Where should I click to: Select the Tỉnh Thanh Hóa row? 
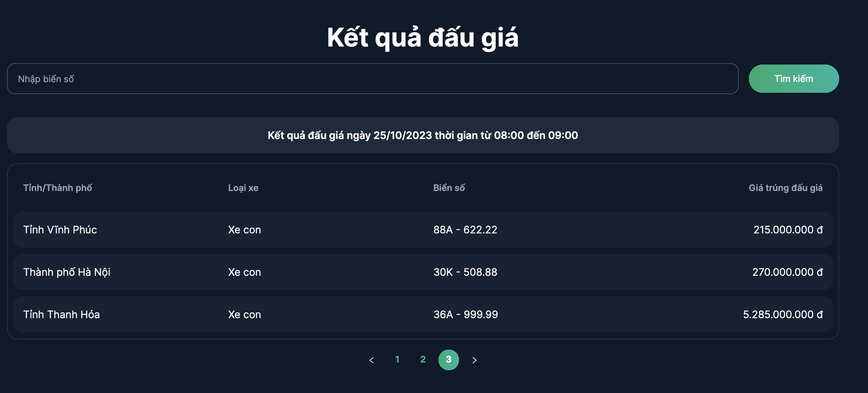(423, 314)
